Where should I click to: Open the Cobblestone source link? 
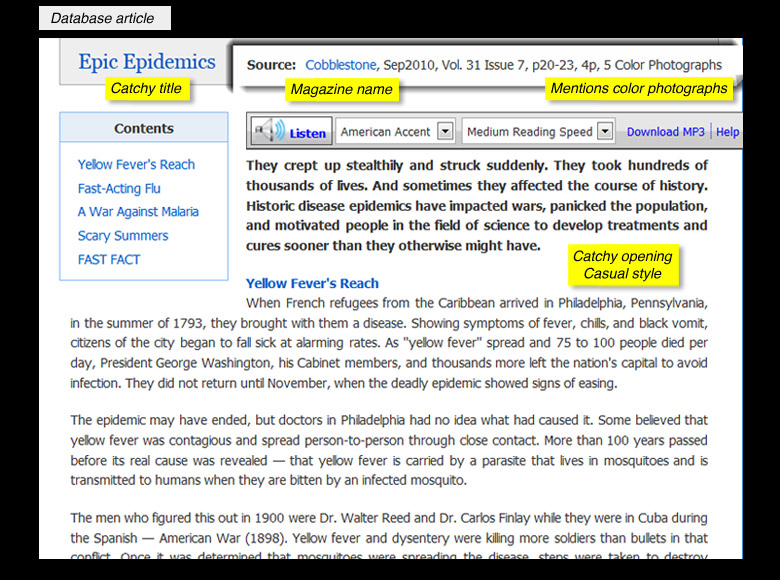[x=341, y=65]
